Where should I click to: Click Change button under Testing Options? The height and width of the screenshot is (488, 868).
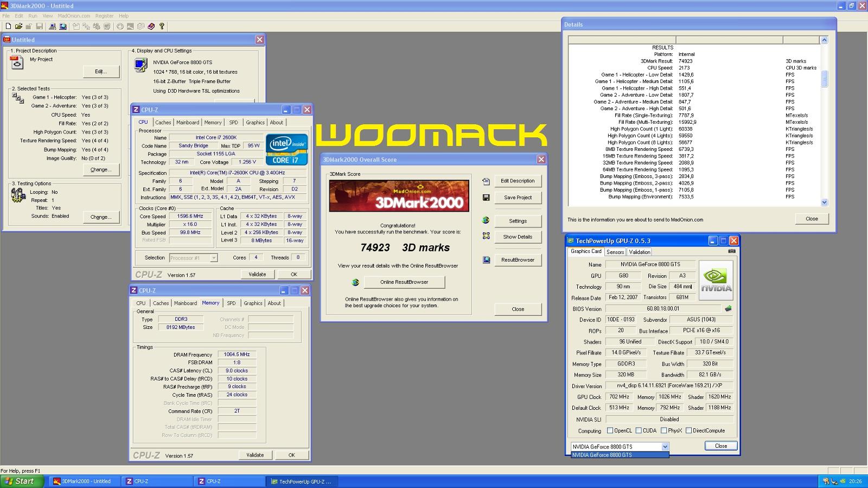pos(100,217)
